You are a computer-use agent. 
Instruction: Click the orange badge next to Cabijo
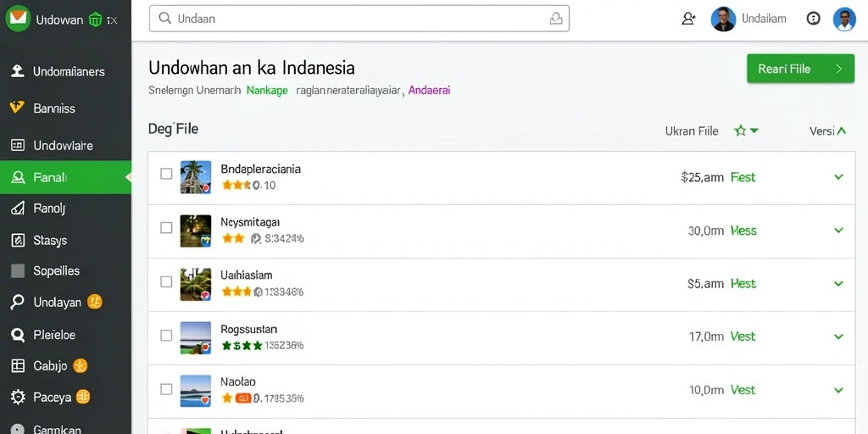[x=81, y=366]
